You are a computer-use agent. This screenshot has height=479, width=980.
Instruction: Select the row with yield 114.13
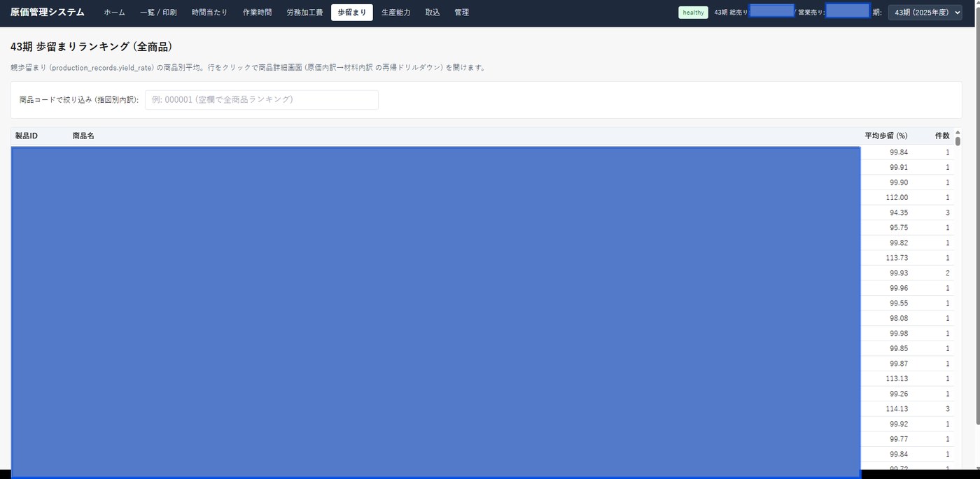(482, 409)
